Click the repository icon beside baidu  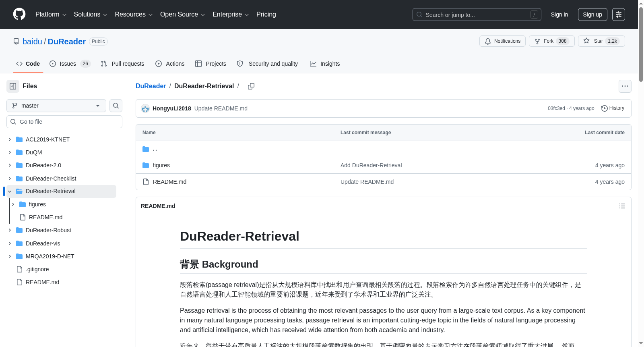pyautogui.click(x=16, y=42)
